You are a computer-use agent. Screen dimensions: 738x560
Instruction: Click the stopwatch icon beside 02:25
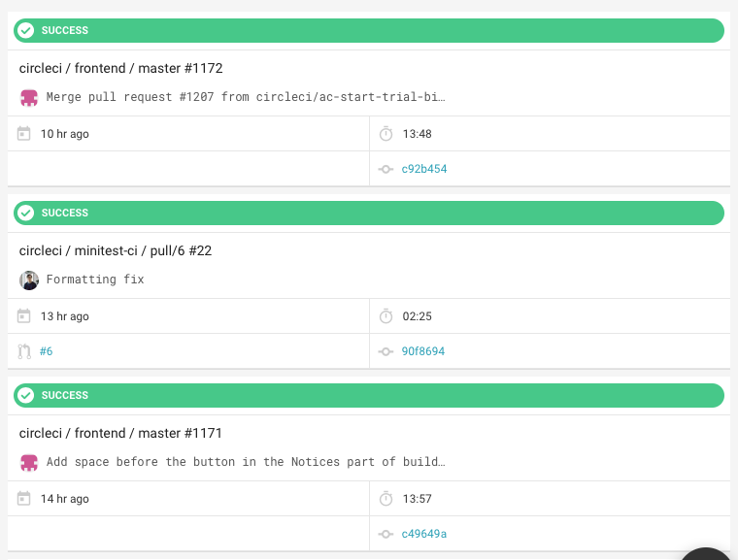(386, 316)
